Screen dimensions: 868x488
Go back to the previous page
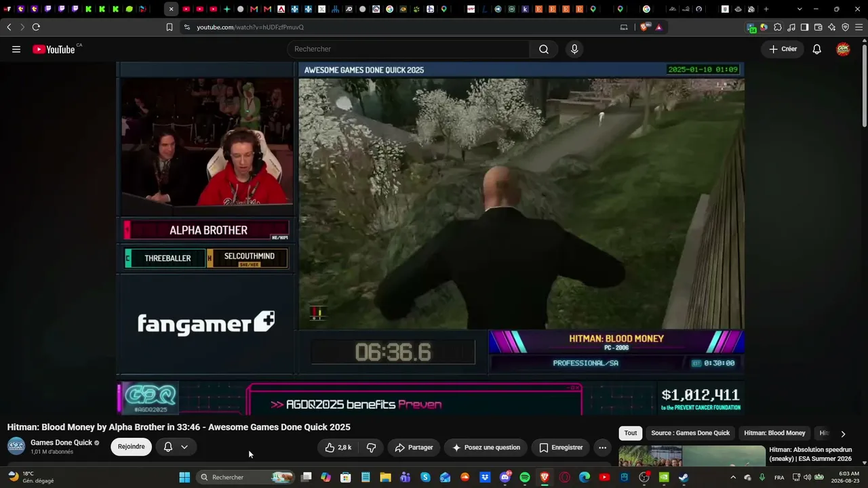[x=9, y=27]
